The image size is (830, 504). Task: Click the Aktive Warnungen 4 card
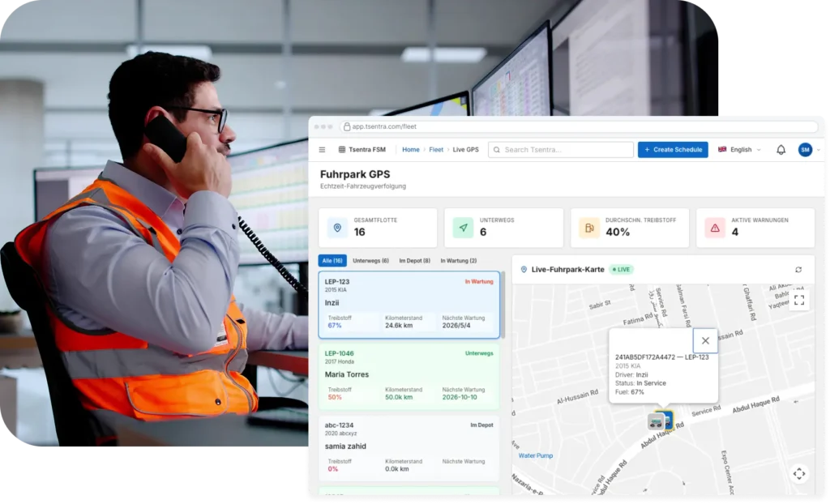755,228
